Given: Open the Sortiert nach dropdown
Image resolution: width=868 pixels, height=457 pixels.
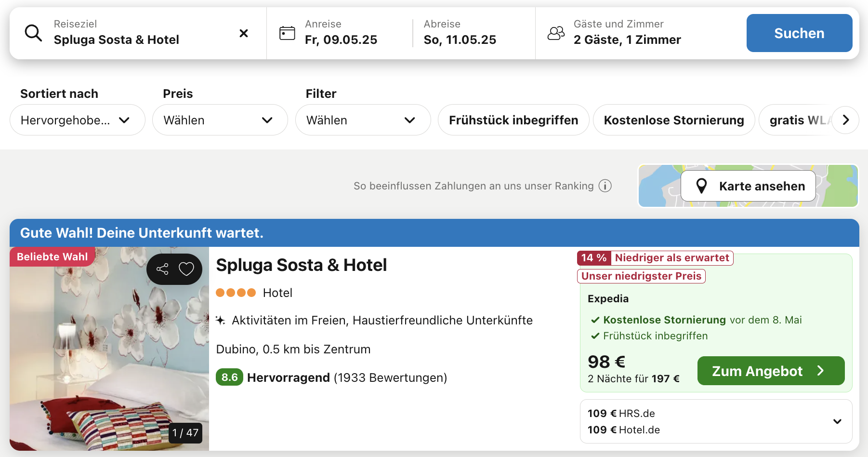Looking at the screenshot, I should 77,120.
